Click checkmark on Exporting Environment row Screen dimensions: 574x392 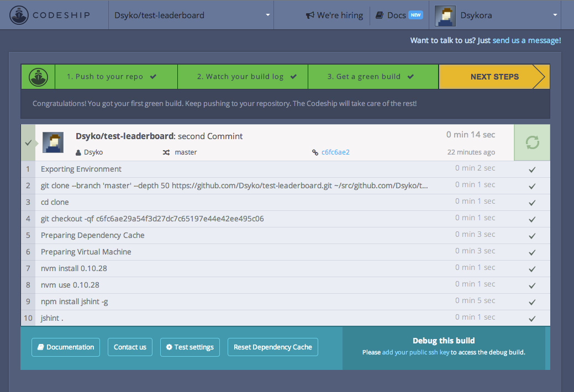tap(532, 169)
